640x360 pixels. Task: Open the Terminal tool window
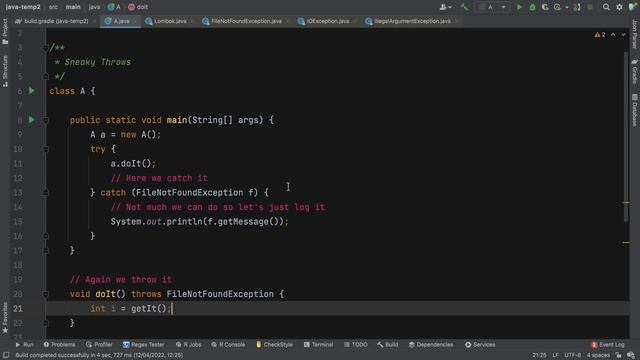(x=318, y=344)
